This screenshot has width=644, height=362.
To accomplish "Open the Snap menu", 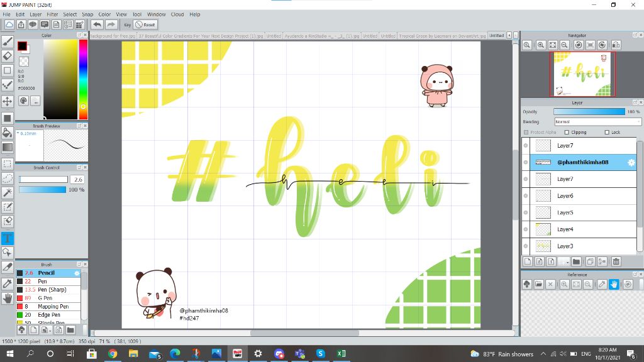I will point(87,14).
